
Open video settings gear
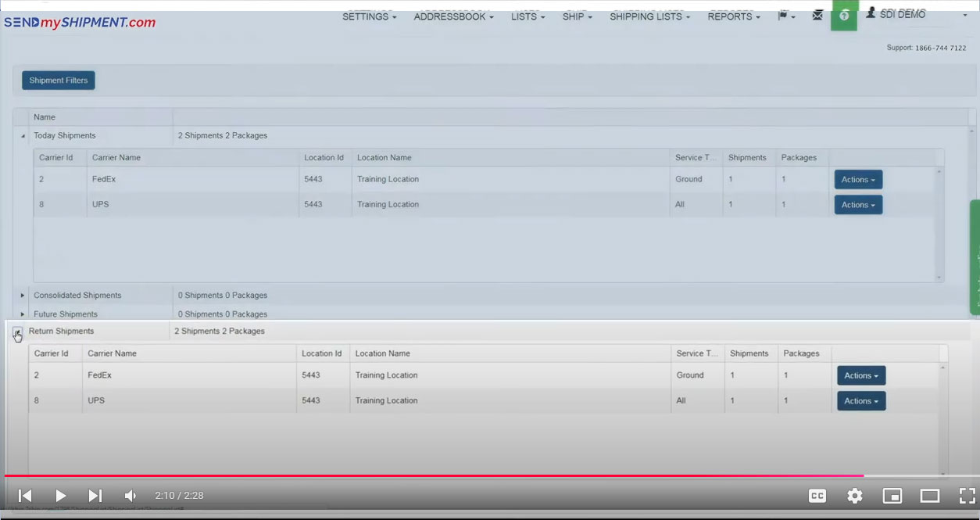click(x=855, y=496)
